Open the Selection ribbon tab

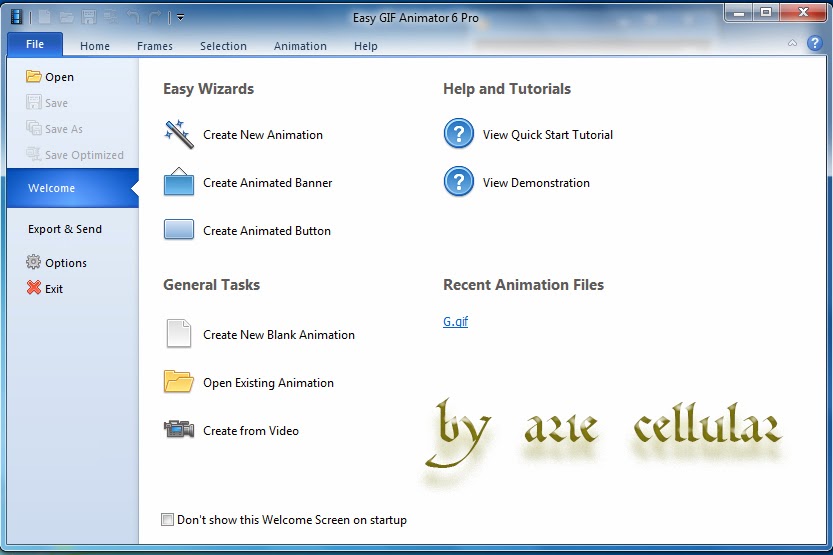[223, 46]
